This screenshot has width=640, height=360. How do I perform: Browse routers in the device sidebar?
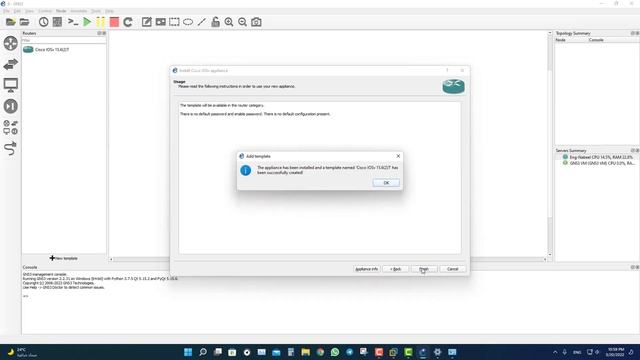[x=11, y=43]
